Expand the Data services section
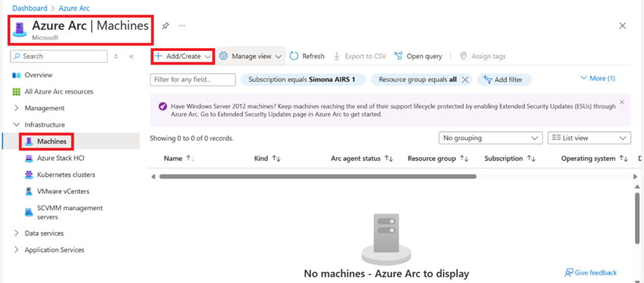The width and height of the screenshot is (644, 283). click(44, 233)
